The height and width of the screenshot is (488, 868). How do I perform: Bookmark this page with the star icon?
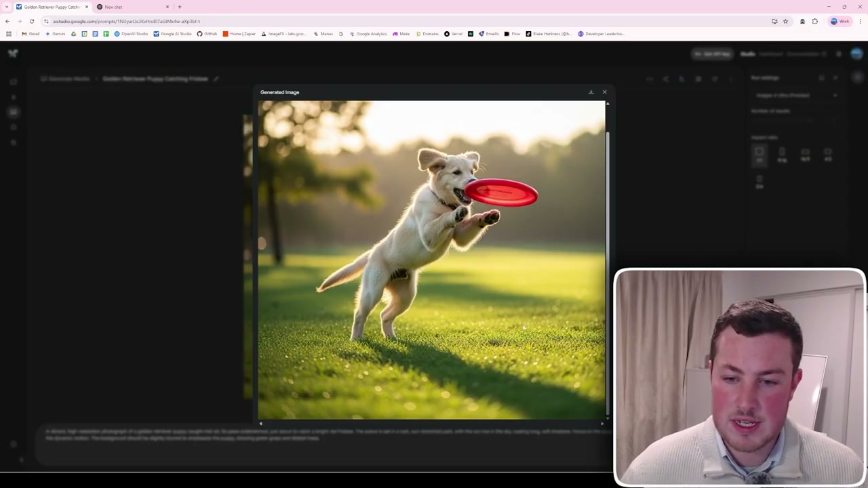785,21
